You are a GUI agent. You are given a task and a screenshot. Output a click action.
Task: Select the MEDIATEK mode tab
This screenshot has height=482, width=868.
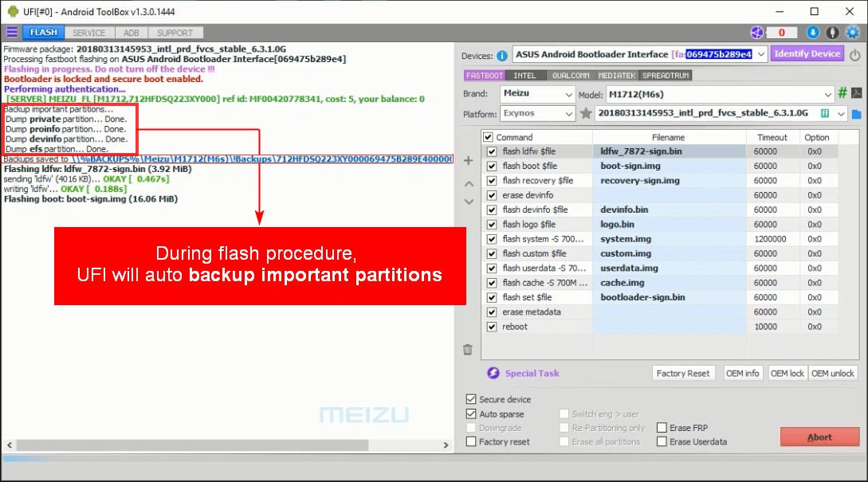[617, 75]
